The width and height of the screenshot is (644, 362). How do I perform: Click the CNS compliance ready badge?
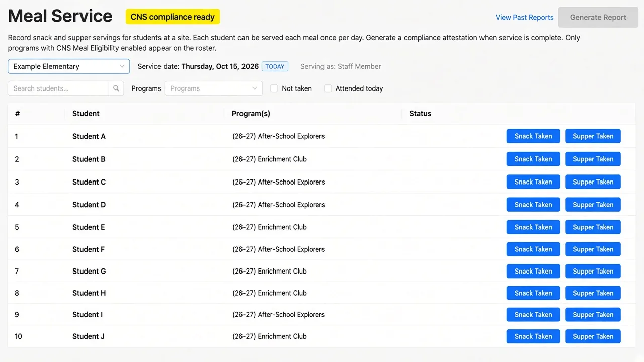click(x=173, y=17)
